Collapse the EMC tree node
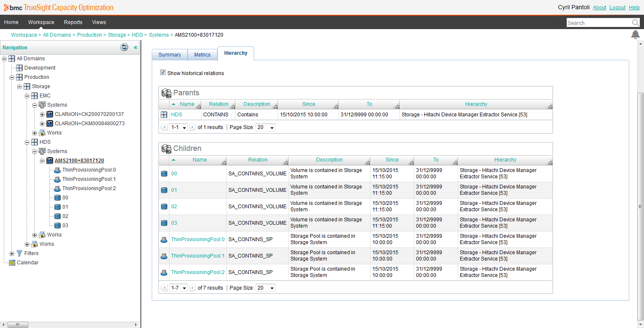Screen dimensions: 644x328 [27, 96]
